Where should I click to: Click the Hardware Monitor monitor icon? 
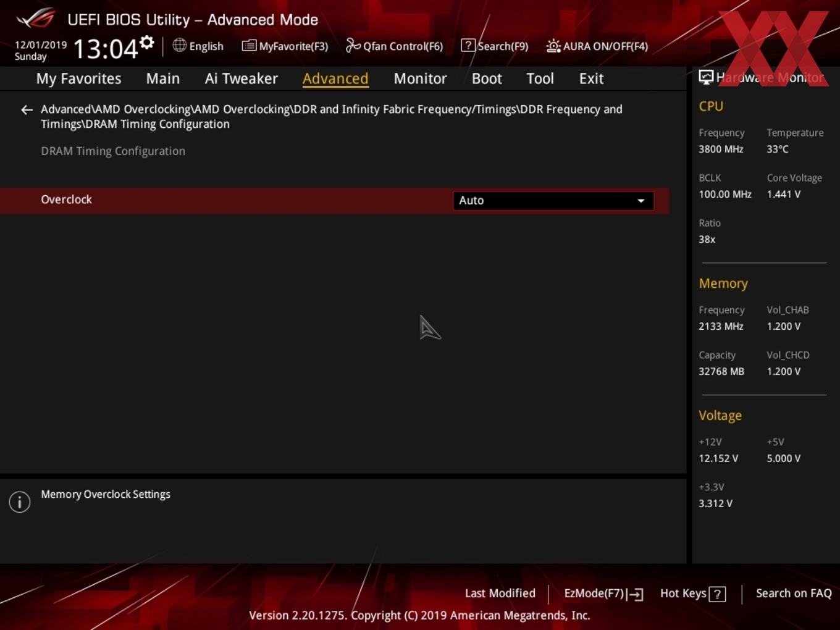[x=706, y=77]
